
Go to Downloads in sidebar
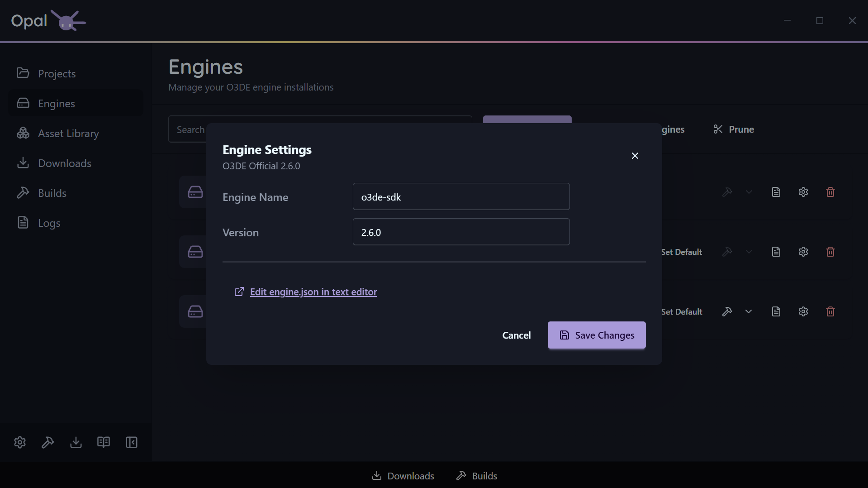(x=76, y=163)
